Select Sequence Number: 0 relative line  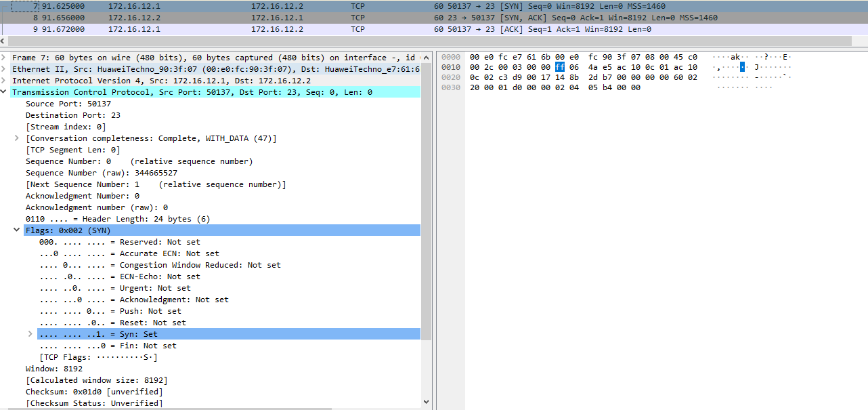pyautogui.click(x=139, y=161)
